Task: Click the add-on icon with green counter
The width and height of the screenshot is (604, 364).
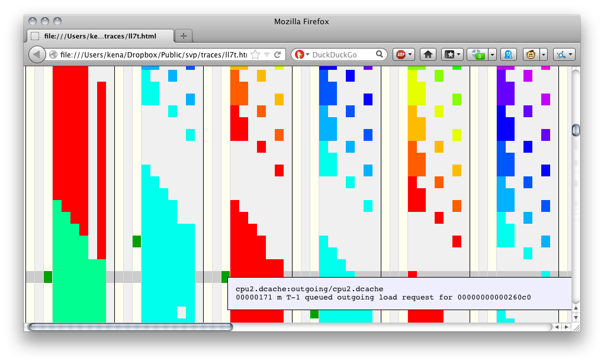Action: [478, 54]
